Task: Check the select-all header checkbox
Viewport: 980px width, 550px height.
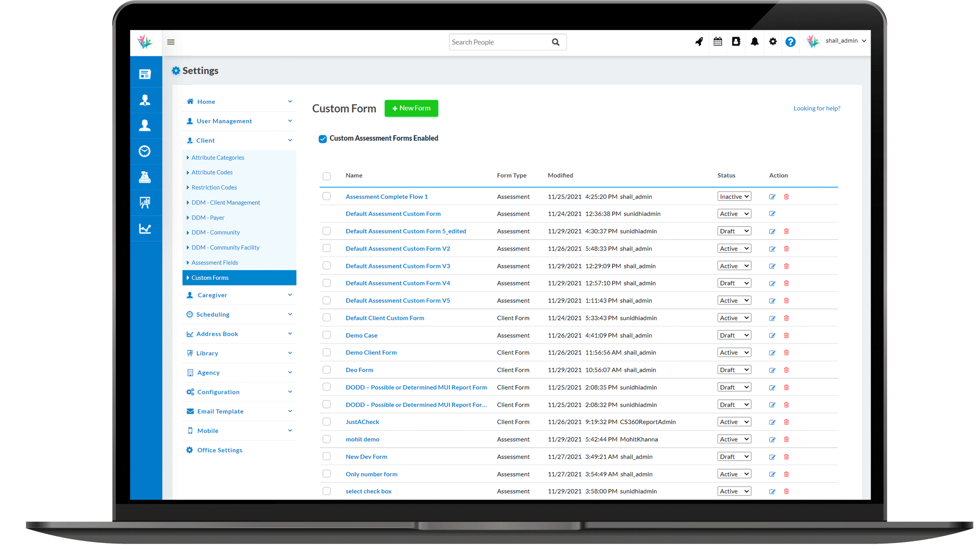Action: (326, 176)
